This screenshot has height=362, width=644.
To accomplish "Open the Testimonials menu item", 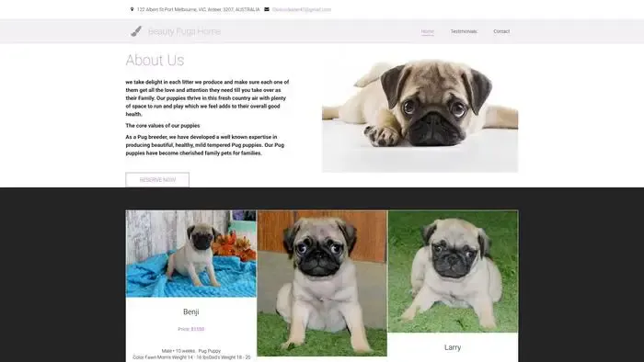I will 464,31.
